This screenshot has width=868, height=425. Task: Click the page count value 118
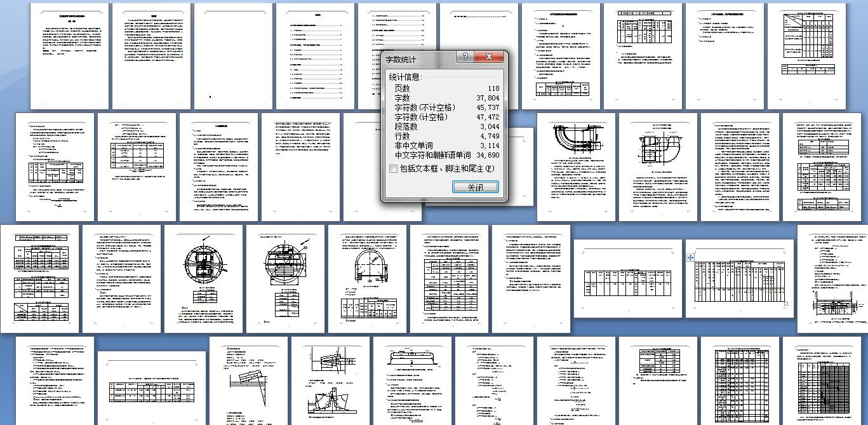(x=493, y=89)
